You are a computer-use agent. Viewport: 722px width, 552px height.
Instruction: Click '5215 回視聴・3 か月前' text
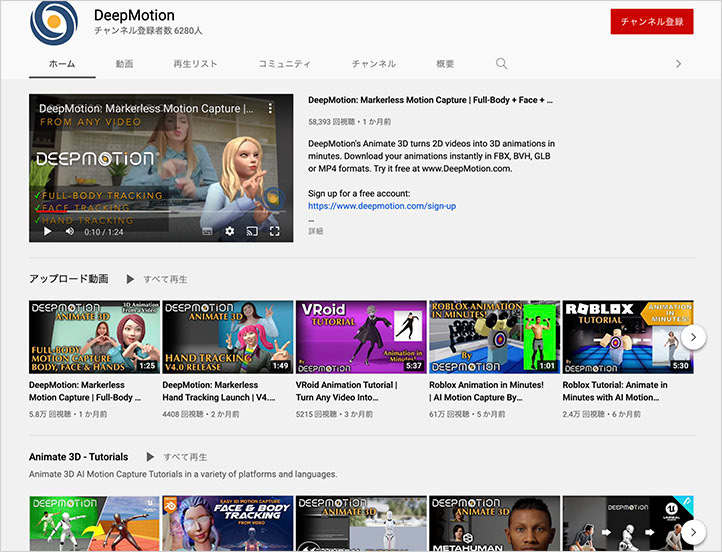point(334,414)
